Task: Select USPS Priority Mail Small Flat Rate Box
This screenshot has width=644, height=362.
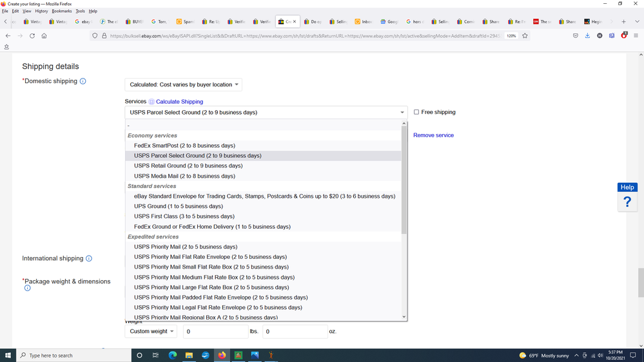Action: pos(263,267)
